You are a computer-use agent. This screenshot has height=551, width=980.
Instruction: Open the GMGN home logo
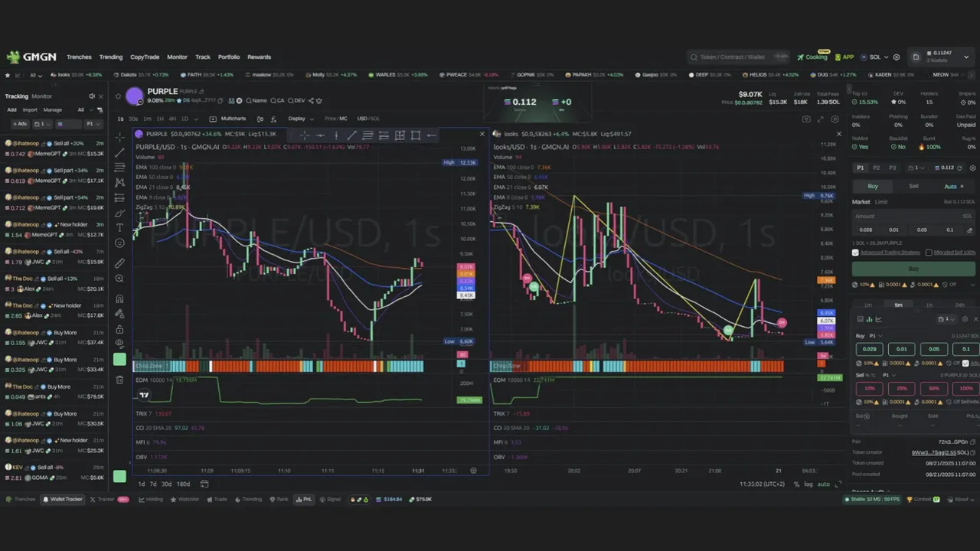(31, 57)
